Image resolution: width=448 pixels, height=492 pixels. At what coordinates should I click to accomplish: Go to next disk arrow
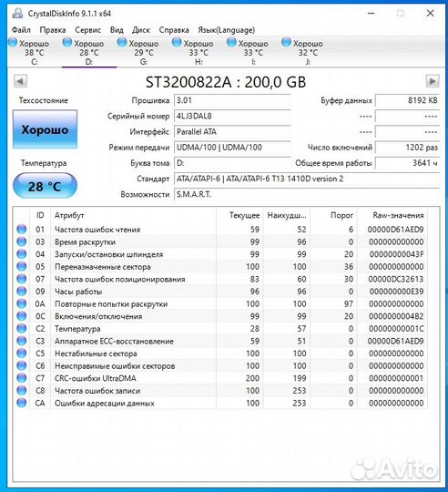point(433,82)
